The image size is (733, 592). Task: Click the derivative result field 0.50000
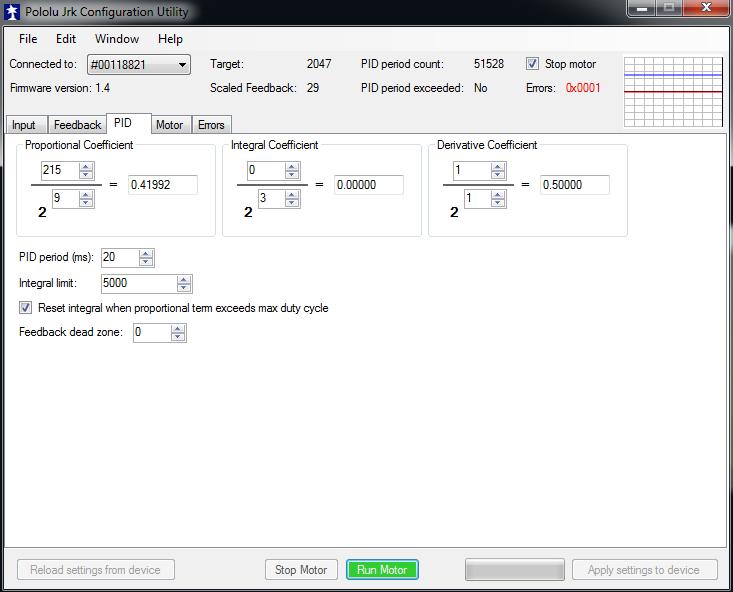coord(575,185)
